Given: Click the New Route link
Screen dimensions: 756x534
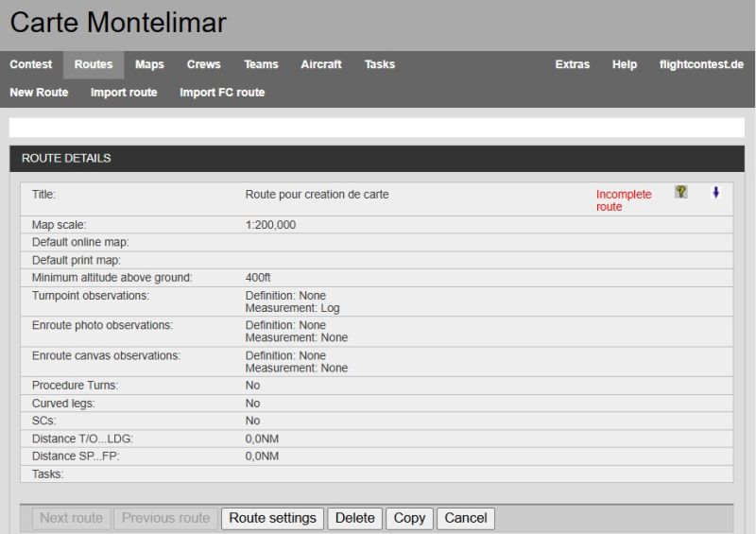Looking at the screenshot, I should [x=39, y=93].
